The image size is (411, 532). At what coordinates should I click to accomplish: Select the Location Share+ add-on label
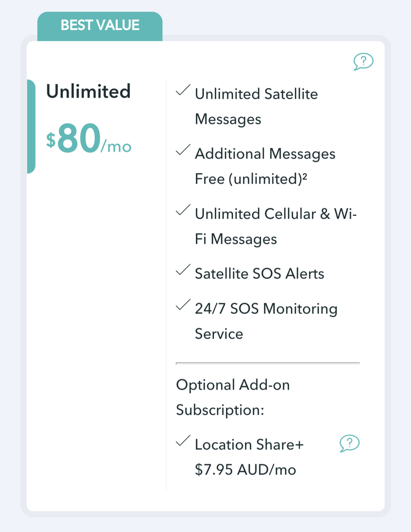click(249, 445)
